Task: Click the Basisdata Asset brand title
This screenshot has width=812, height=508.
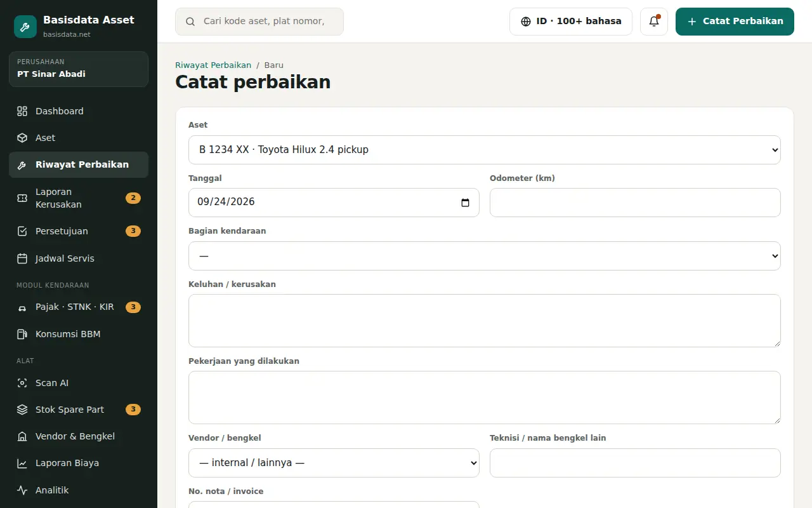Action: (x=89, y=20)
